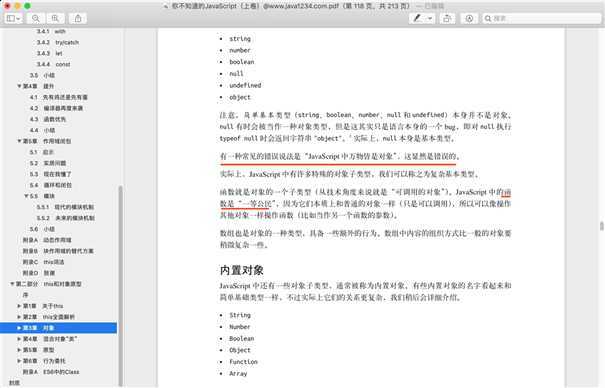This screenshot has width=605, height=388.
Task: Go to section 5.2 in outline
Action: [x=48, y=163]
